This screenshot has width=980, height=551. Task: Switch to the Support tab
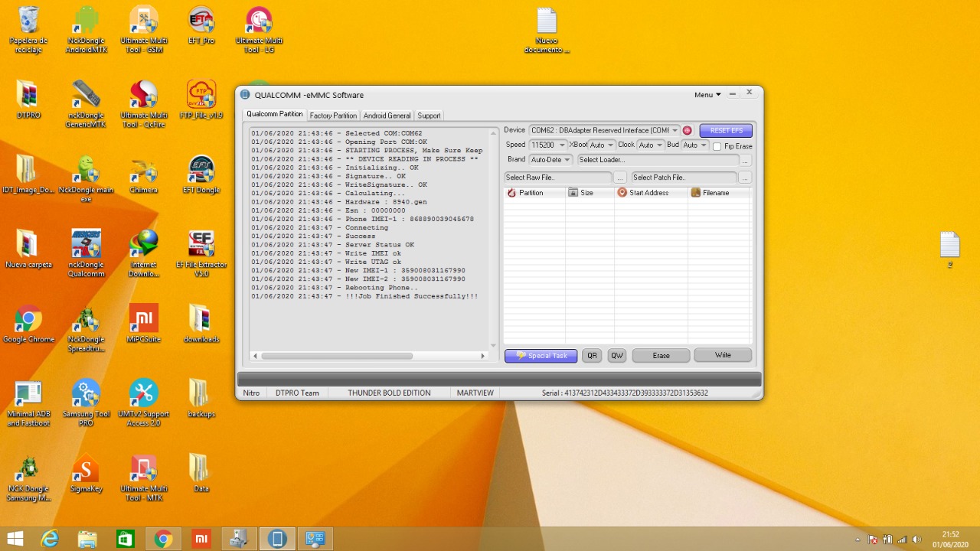(x=429, y=116)
